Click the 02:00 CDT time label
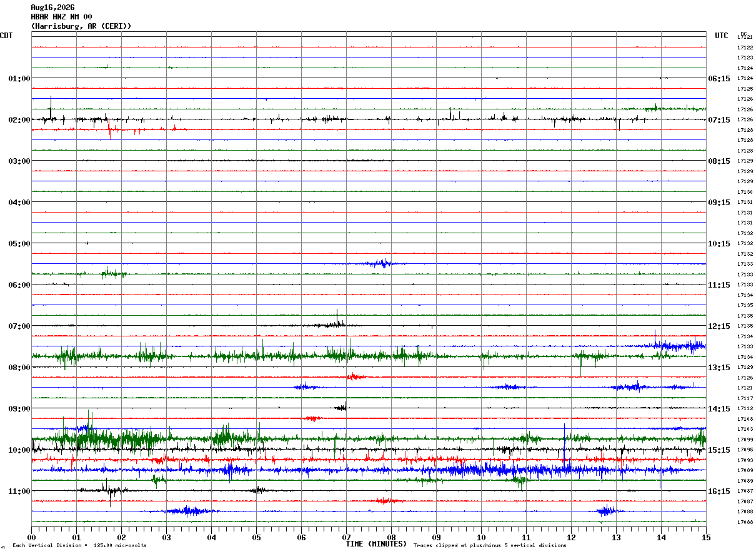 coord(19,119)
